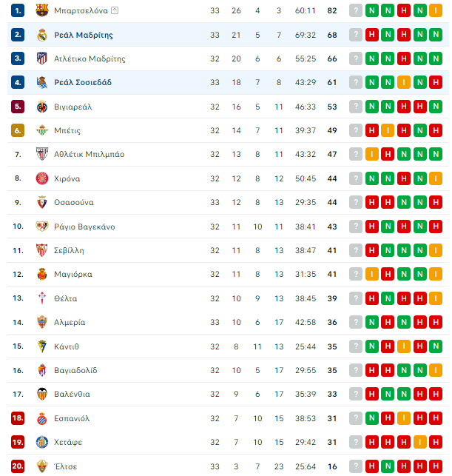This screenshot has height=476, width=452.
Task: Open the Ράγιο Βαγεκάνο team link
Action: click(84, 227)
